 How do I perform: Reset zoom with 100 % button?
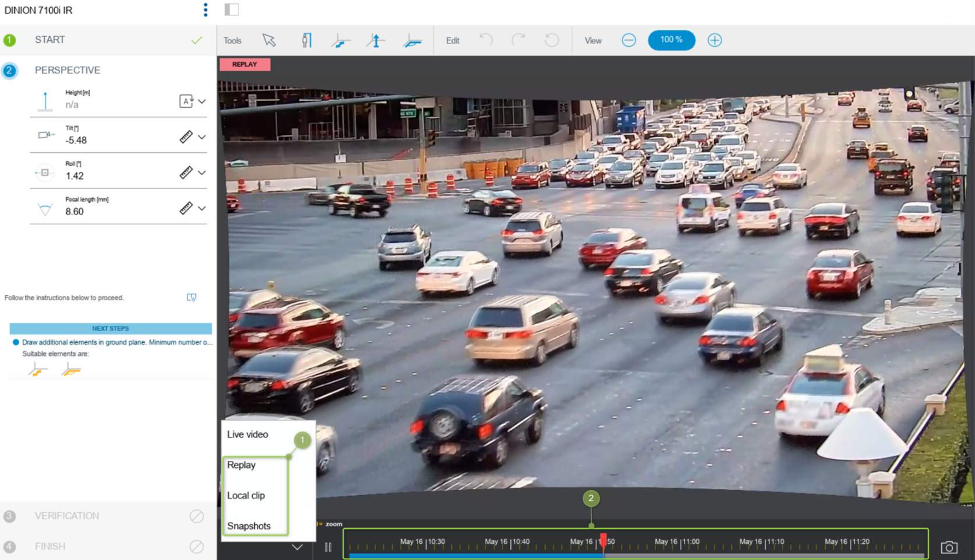pos(671,40)
